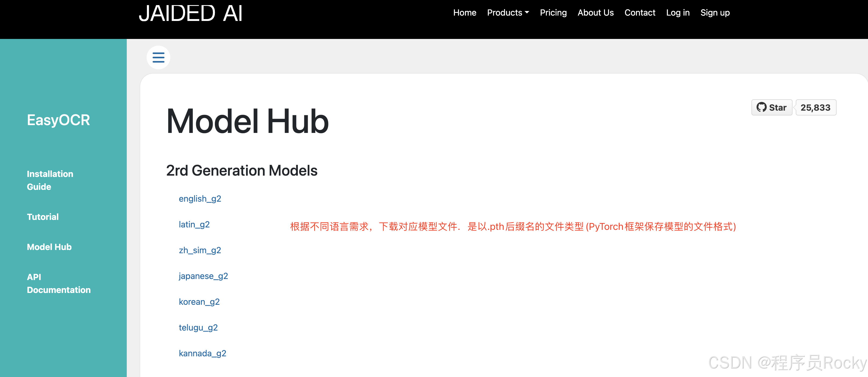Download the english_g2 model
The width and height of the screenshot is (868, 377).
tap(200, 199)
